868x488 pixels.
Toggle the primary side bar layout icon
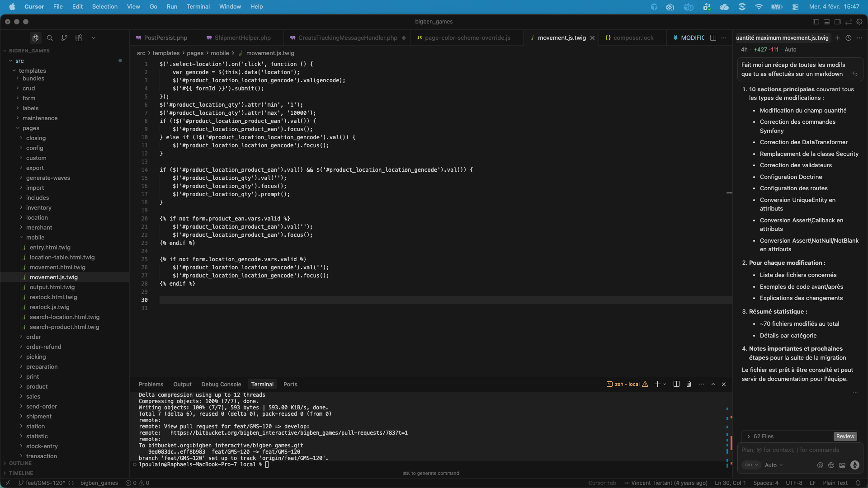click(816, 22)
